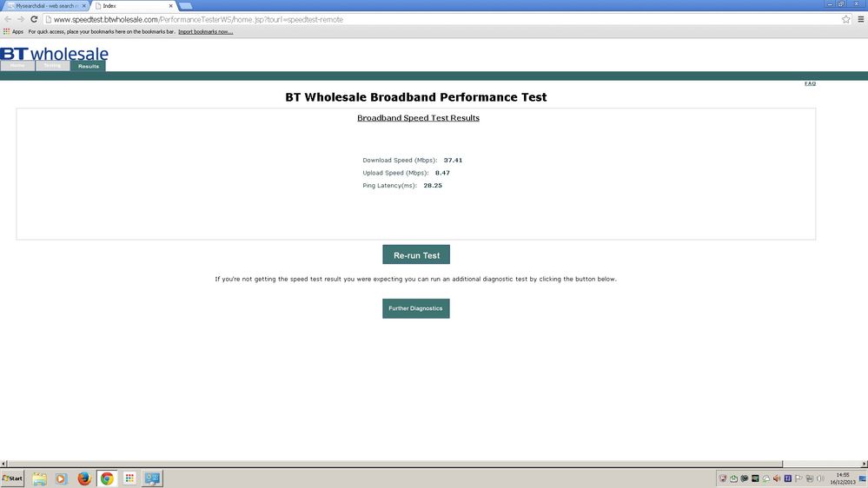Select the Results tab
The width and height of the screenshot is (868, 488).
click(88, 66)
